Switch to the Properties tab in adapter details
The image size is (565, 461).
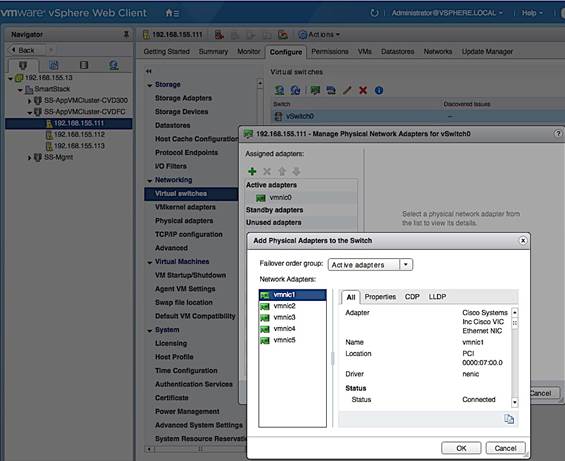380,297
